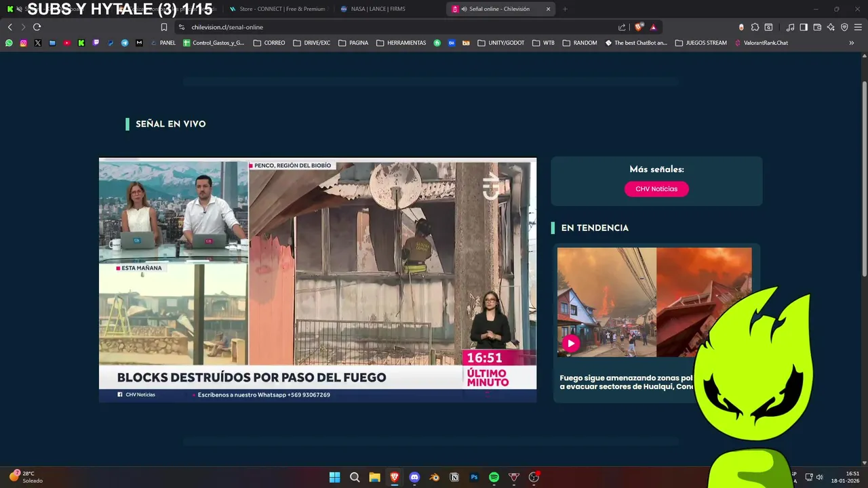Expand the RANDOM bookmarks folder
Screen dimensions: 868x488
tap(580, 43)
